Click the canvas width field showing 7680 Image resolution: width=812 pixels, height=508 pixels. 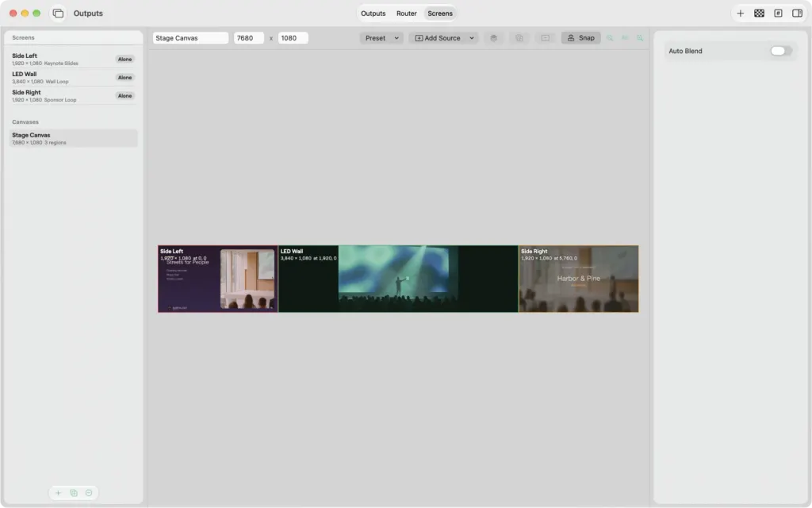[x=248, y=38]
